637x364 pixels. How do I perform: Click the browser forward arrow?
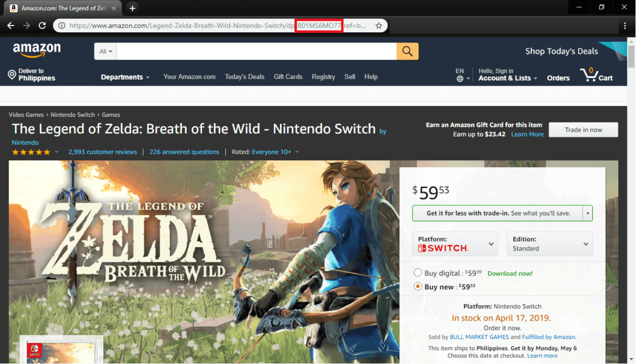pos(27,25)
